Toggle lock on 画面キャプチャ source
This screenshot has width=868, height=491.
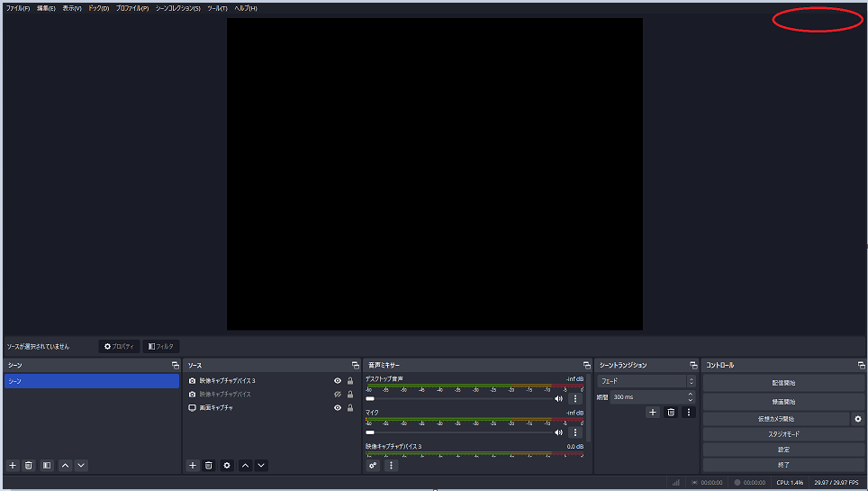point(350,407)
